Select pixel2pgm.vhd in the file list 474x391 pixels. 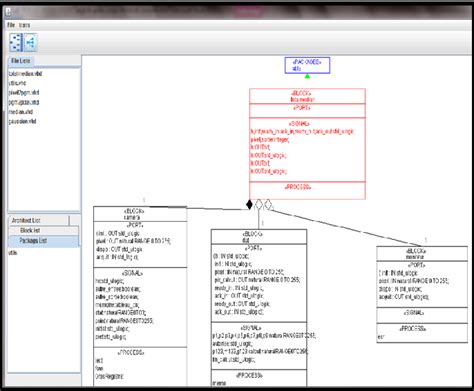click(24, 92)
